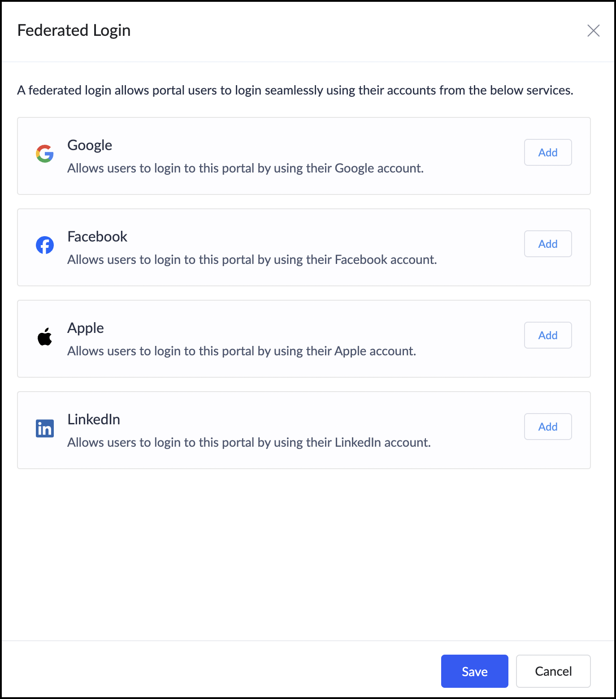Add LinkedIn federated login
616x699 pixels.
pyautogui.click(x=547, y=427)
